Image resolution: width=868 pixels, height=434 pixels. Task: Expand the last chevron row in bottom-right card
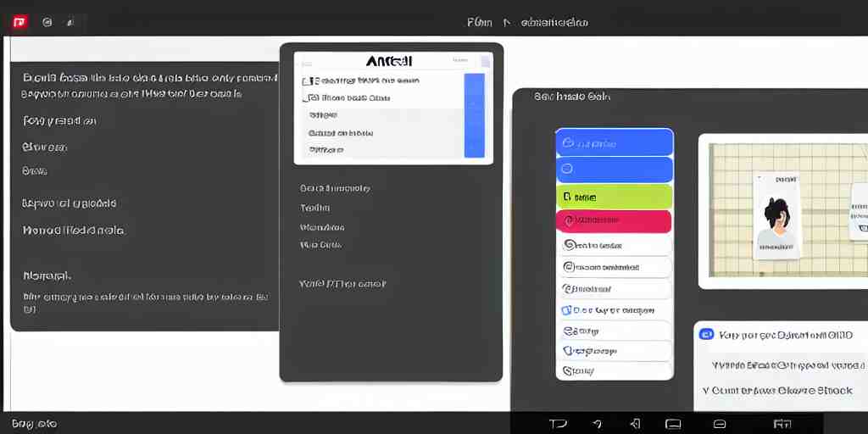coord(706,391)
